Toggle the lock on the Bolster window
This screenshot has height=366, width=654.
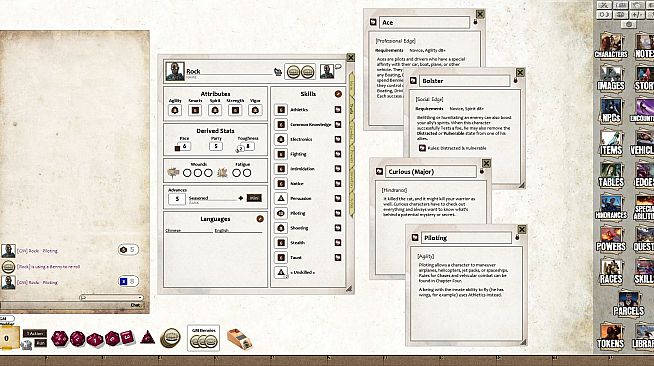tap(515, 80)
